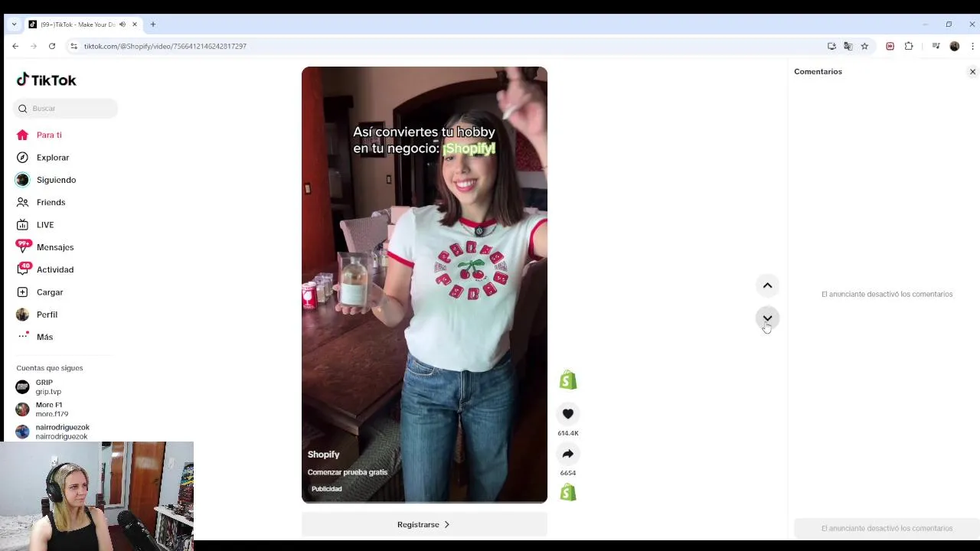This screenshot has width=980, height=551.
Task: Open the Más menu
Action: 44,337
